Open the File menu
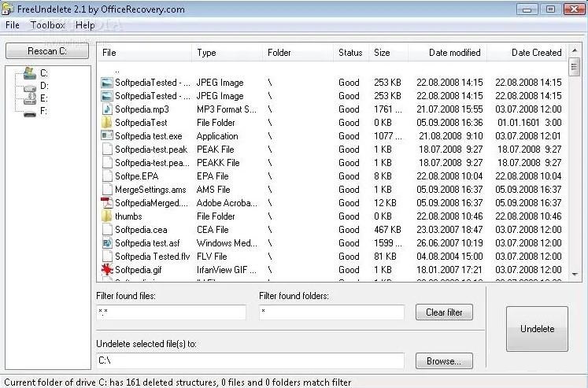Screen dimensions: 588x388 13,25
